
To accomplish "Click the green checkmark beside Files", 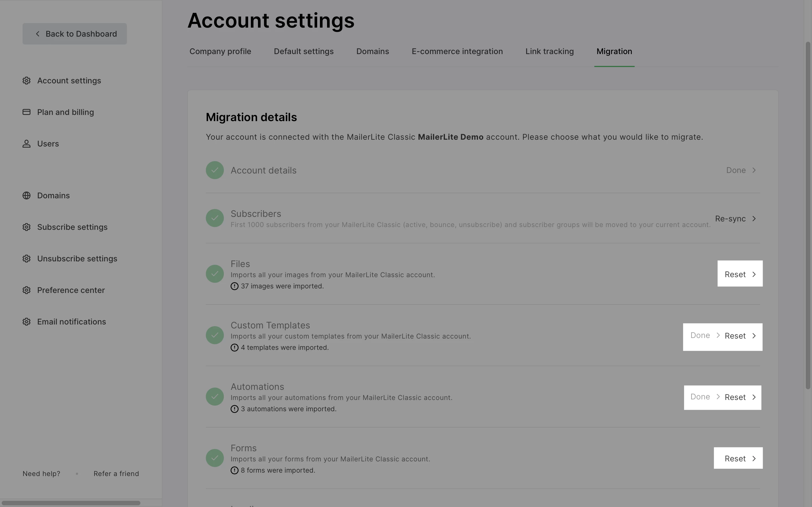I will [x=215, y=274].
